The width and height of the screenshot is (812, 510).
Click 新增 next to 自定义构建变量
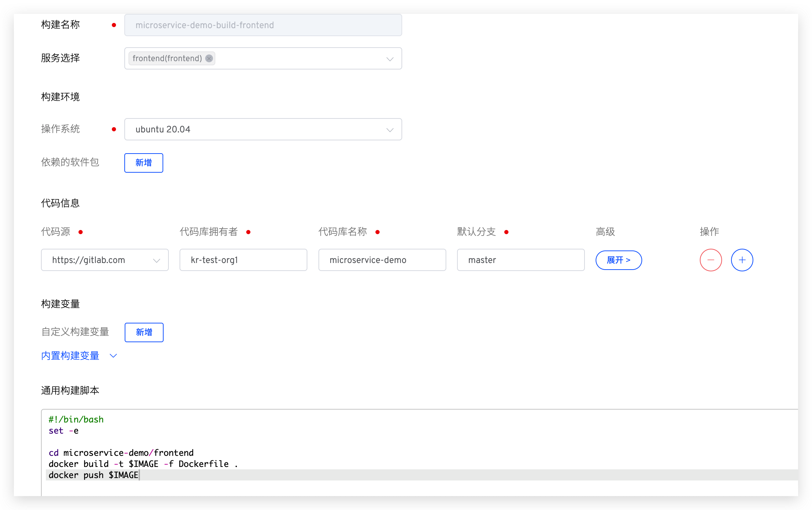pyautogui.click(x=144, y=332)
